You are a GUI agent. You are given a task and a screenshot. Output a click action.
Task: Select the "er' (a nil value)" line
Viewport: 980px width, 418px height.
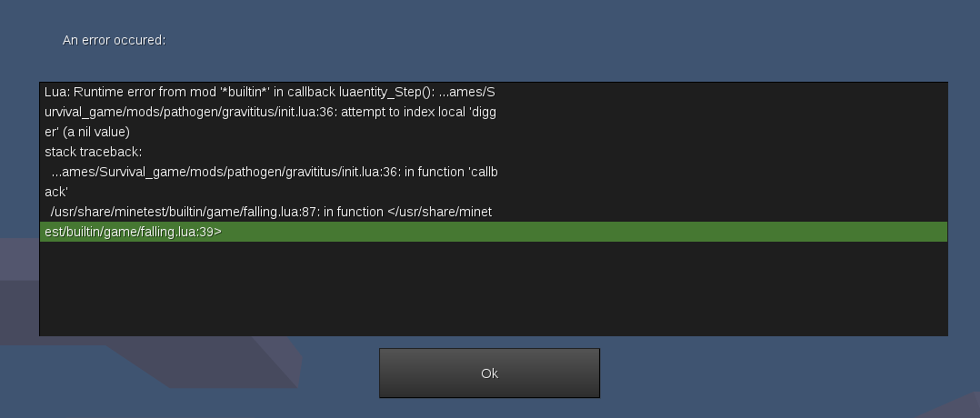click(493, 132)
